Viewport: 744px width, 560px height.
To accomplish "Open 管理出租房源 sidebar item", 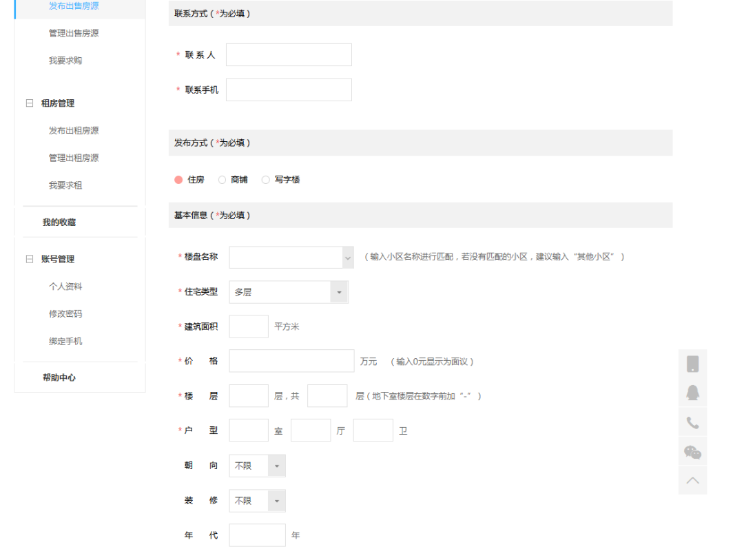I will (74, 158).
